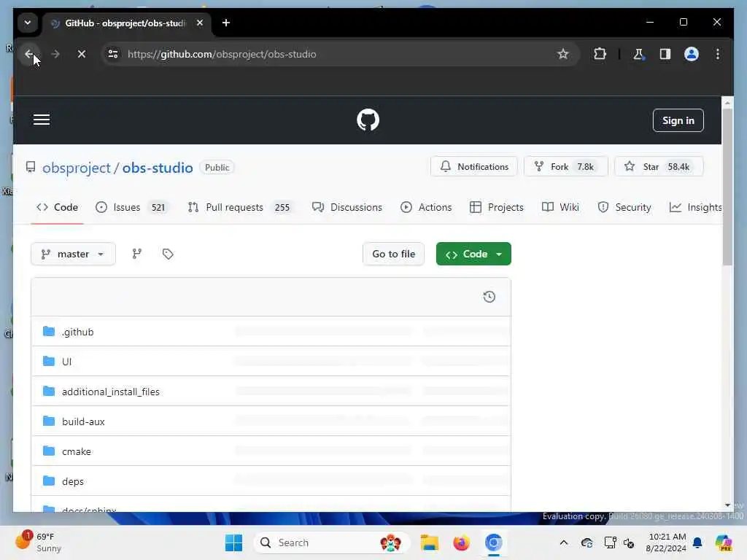Image resolution: width=747 pixels, height=560 pixels.
Task: View tags via the tag icon
Action: tap(168, 254)
